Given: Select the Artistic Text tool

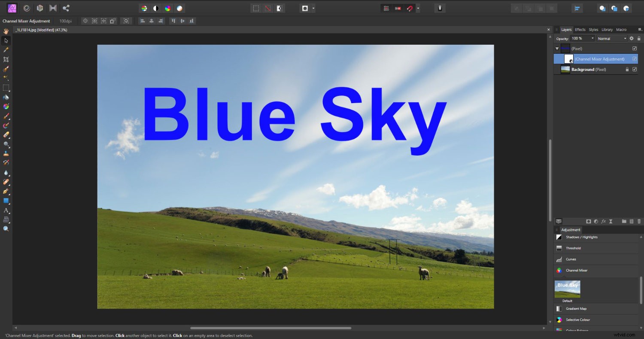Looking at the screenshot, I should point(6,211).
